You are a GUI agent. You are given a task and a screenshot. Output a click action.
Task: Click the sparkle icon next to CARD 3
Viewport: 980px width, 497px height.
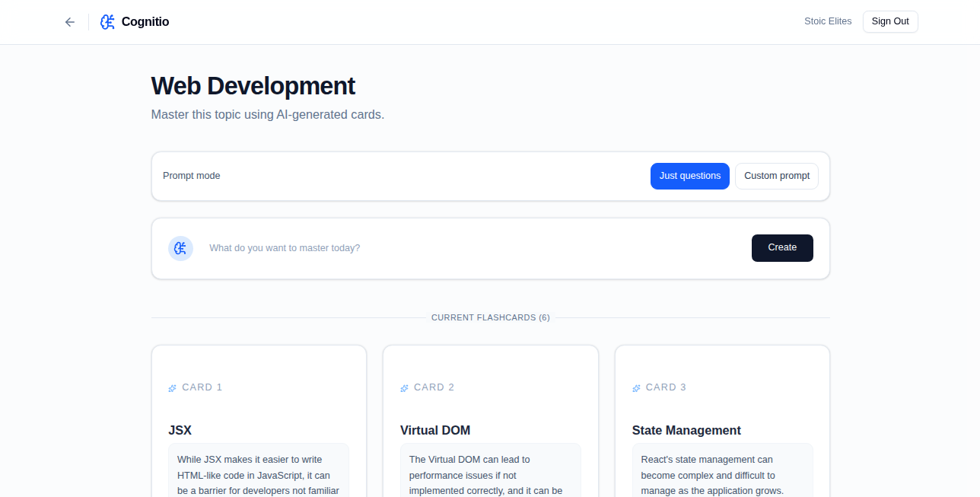coord(636,387)
